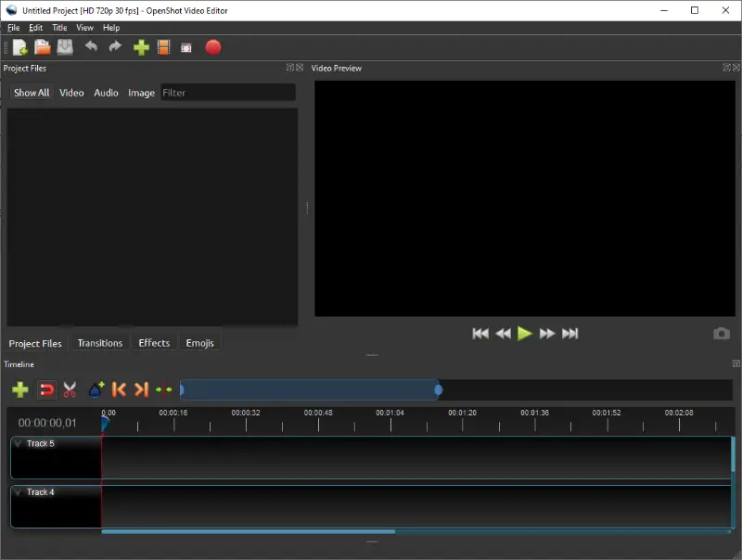Open the Help menu
Viewport: 742px width, 560px height.
coord(111,28)
